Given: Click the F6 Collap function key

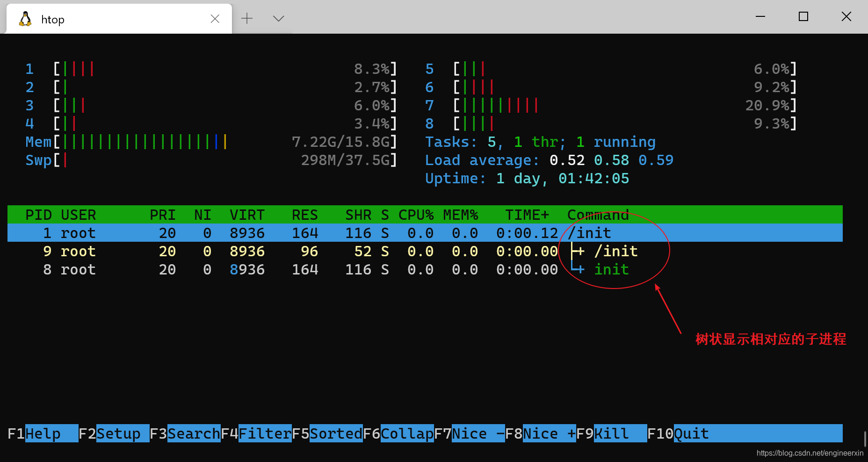Looking at the screenshot, I should coord(398,433).
